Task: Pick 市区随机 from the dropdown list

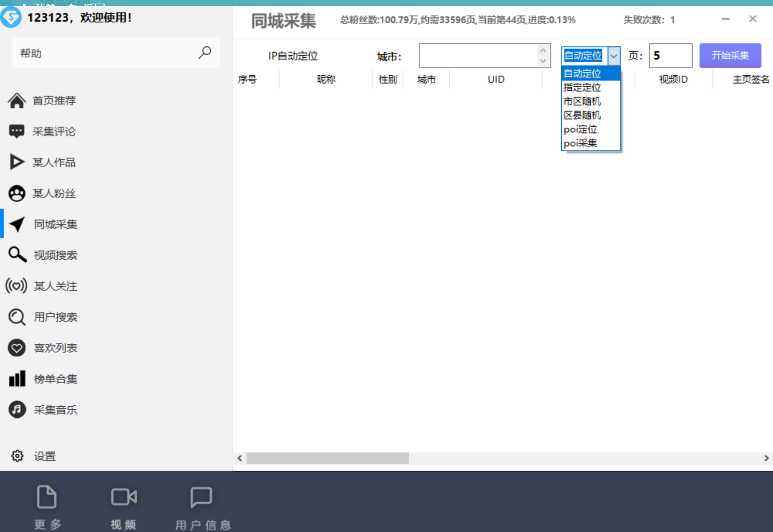Action: tap(582, 102)
